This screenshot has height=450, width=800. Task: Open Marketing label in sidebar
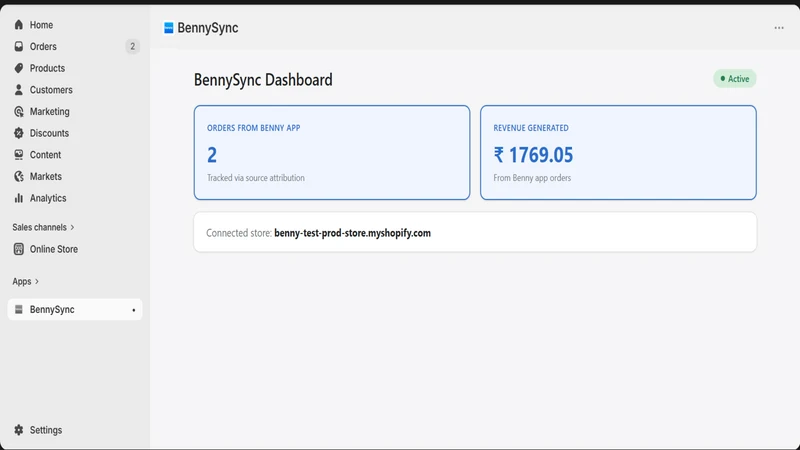click(x=49, y=112)
